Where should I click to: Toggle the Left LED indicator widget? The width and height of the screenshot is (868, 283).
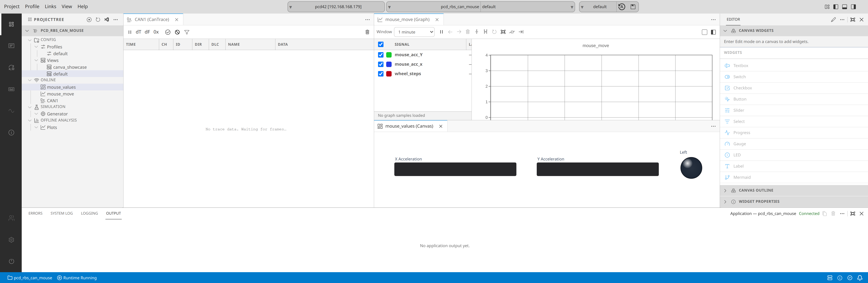tap(691, 168)
